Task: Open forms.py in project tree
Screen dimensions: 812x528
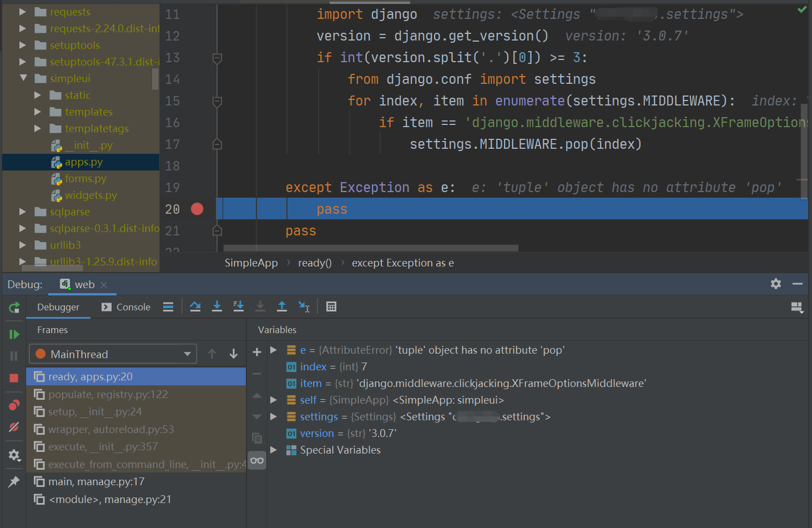Action: pos(85,178)
